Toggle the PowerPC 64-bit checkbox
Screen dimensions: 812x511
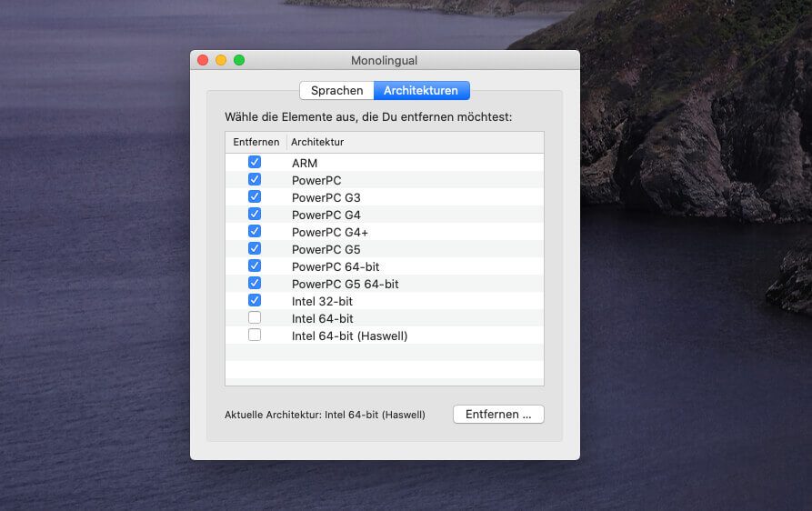pos(255,266)
